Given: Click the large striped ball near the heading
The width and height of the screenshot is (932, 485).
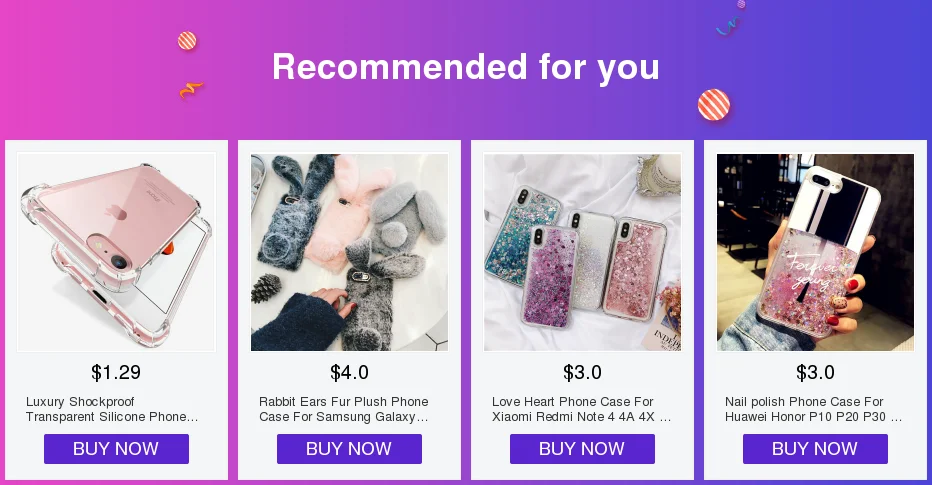Looking at the screenshot, I should point(714,105).
